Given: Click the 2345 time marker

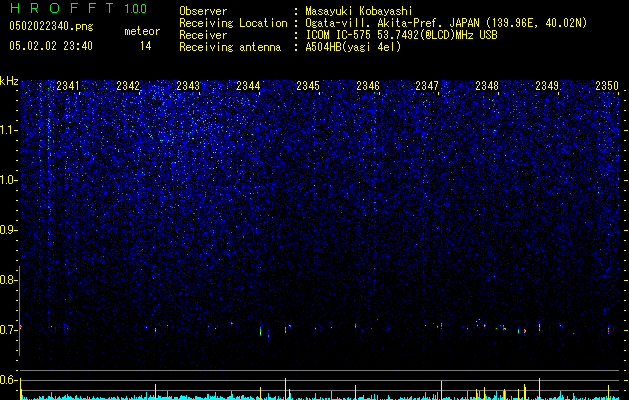Looking at the screenshot, I should (308, 86).
